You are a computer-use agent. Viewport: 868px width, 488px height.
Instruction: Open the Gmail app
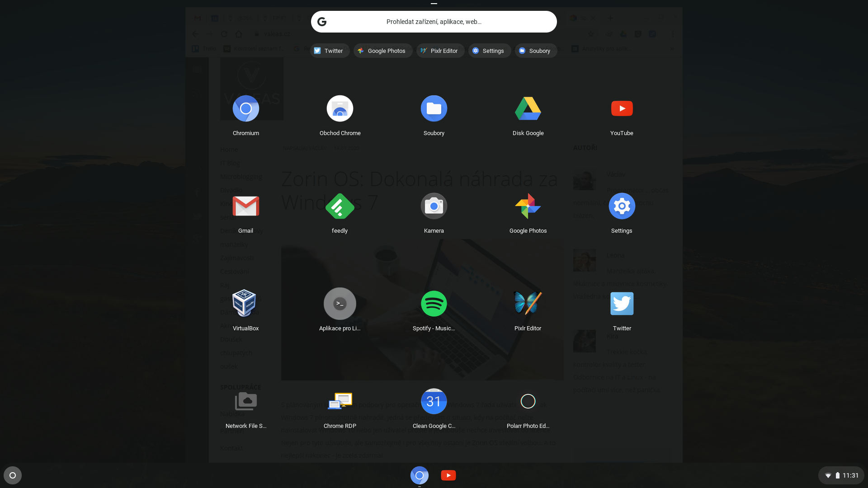click(245, 206)
